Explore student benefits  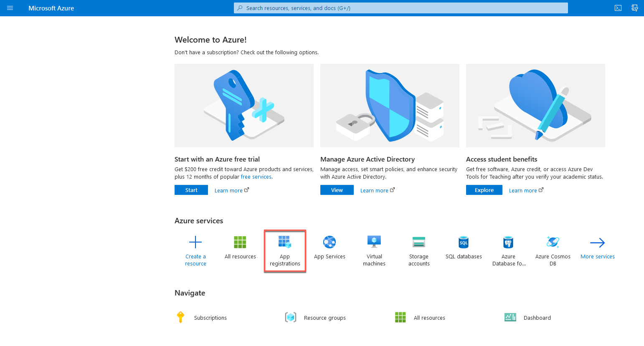point(484,190)
